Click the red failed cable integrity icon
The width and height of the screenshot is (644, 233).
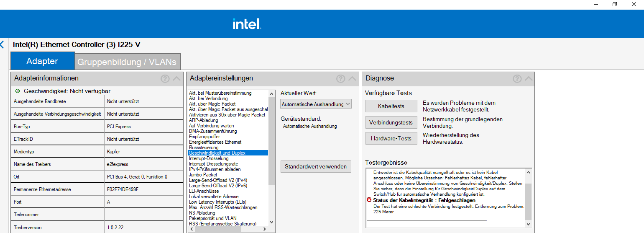369,200
